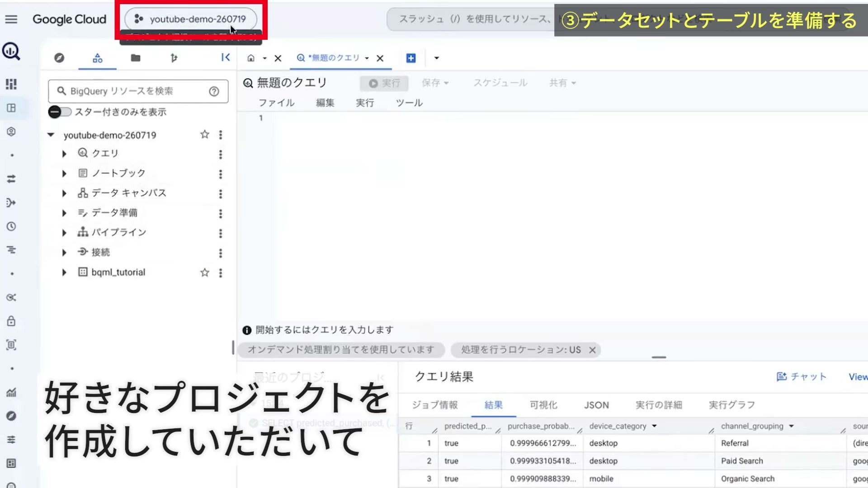The image size is (868, 488).
Task: Star the youtube-demo-260719 project
Action: click(205, 135)
